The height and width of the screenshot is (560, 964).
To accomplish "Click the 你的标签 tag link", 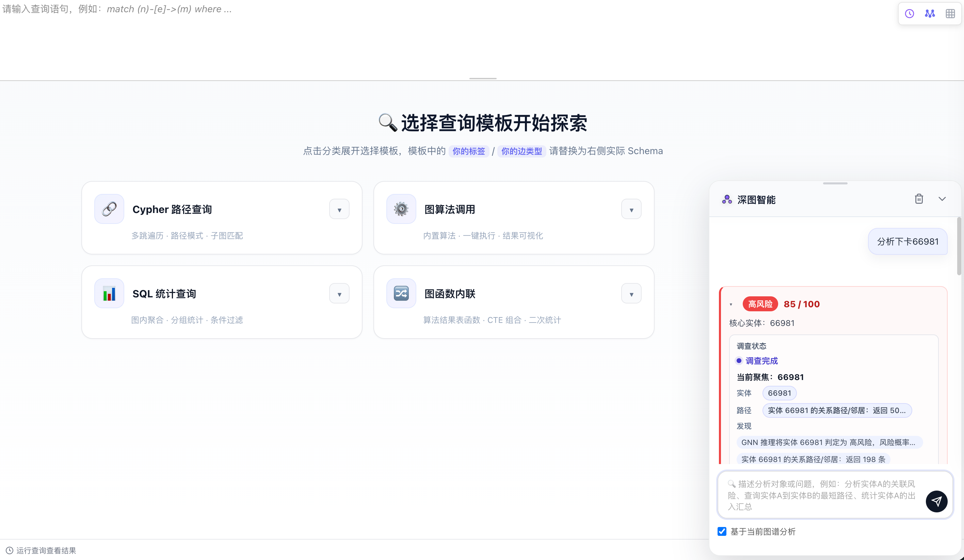I will 469,151.
